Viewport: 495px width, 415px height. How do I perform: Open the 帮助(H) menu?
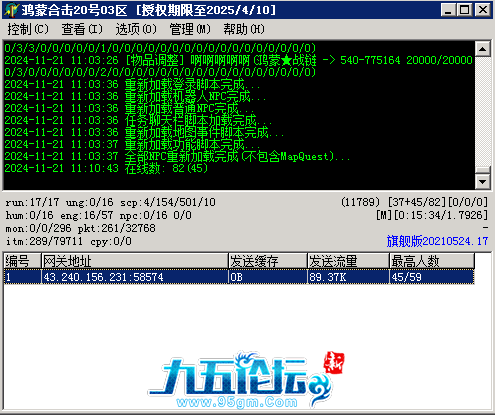pos(244,29)
